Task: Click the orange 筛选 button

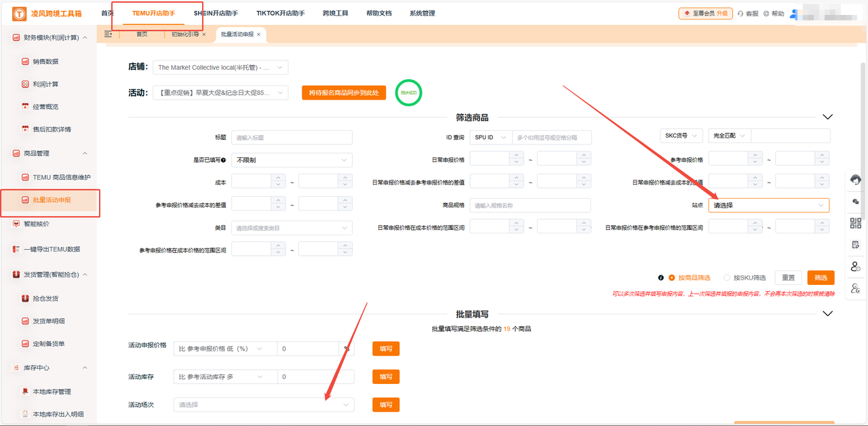Action: (820, 277)
